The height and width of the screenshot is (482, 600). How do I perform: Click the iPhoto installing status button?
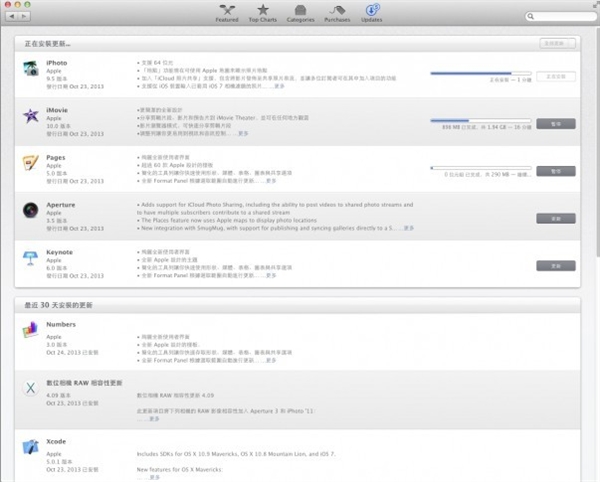(x=556, y=77)
